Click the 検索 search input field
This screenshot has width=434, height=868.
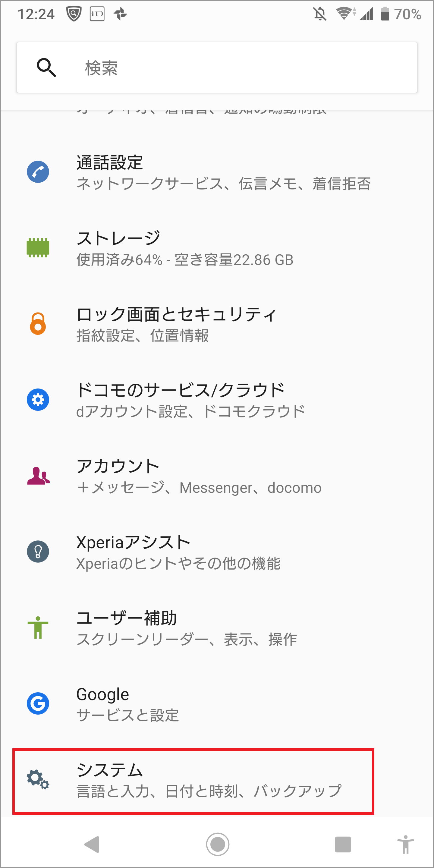point(217,68)
